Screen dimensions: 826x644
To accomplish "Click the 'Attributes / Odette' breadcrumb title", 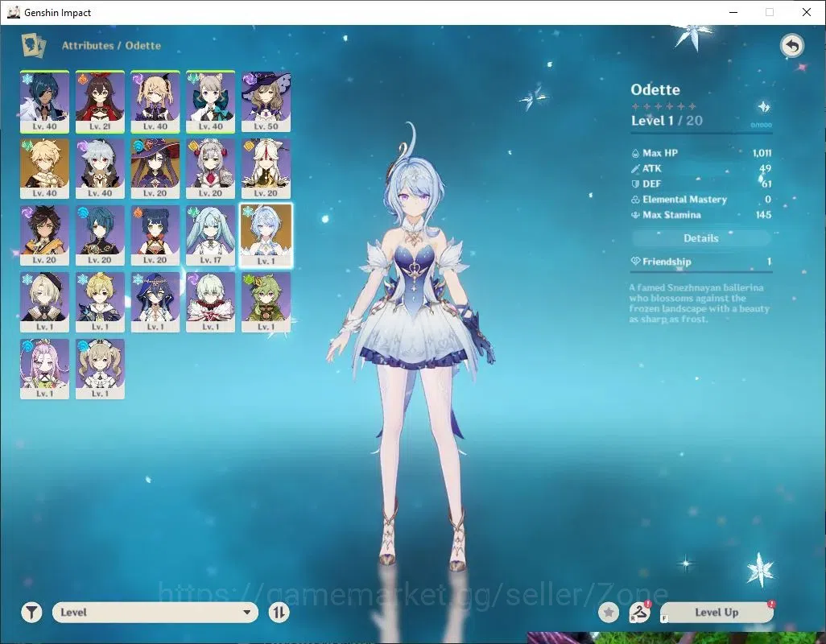I will pyautogui.click(x=111, y=45).
